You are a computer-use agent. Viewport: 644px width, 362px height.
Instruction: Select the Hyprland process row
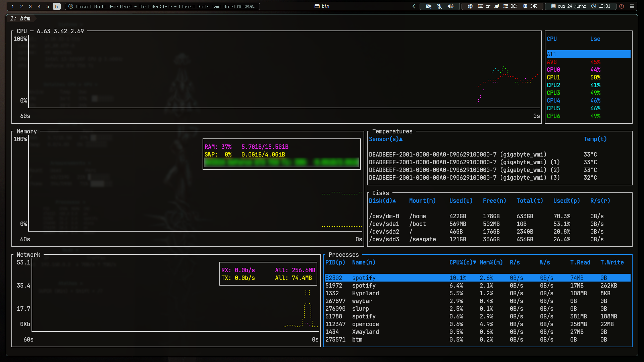pyautogui.click(x=478, y=293)
